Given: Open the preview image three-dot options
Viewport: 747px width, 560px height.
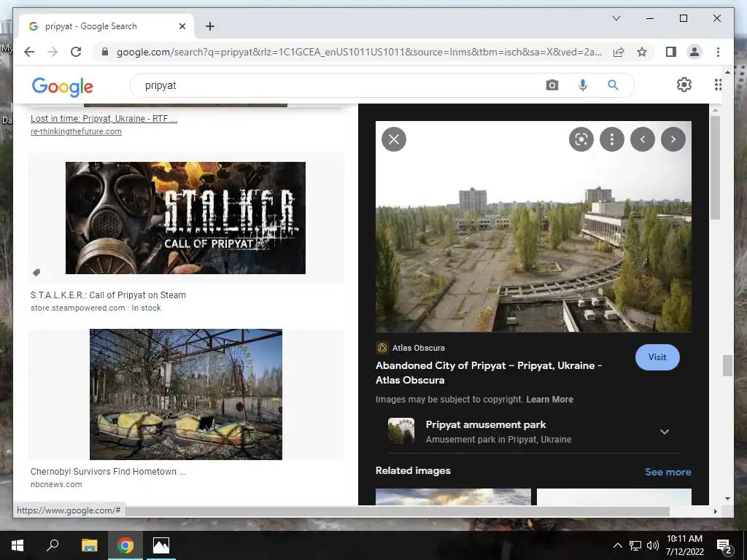Looking at the screenshot, I should coord(612,139).
